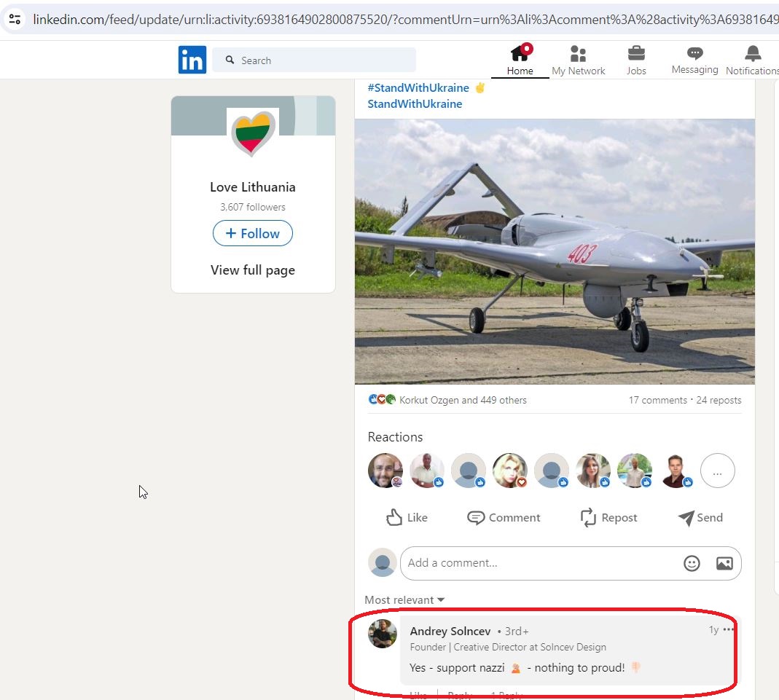Like the post
Screen dimensions: 779x700
(407, 518)
